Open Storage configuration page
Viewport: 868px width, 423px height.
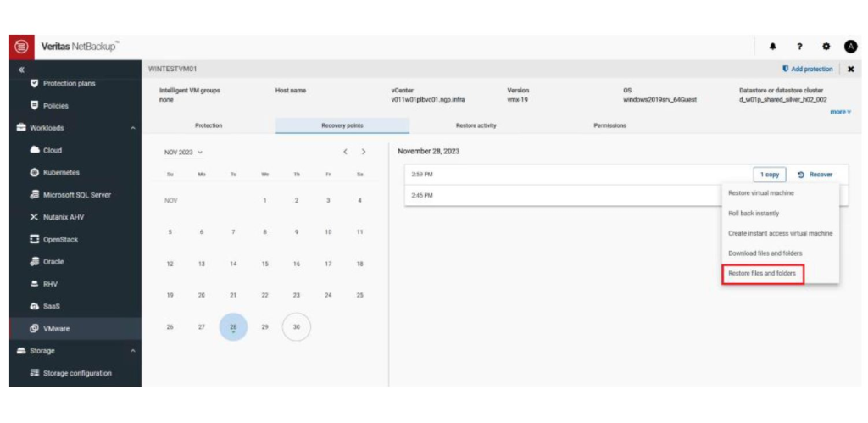point(75,373)
